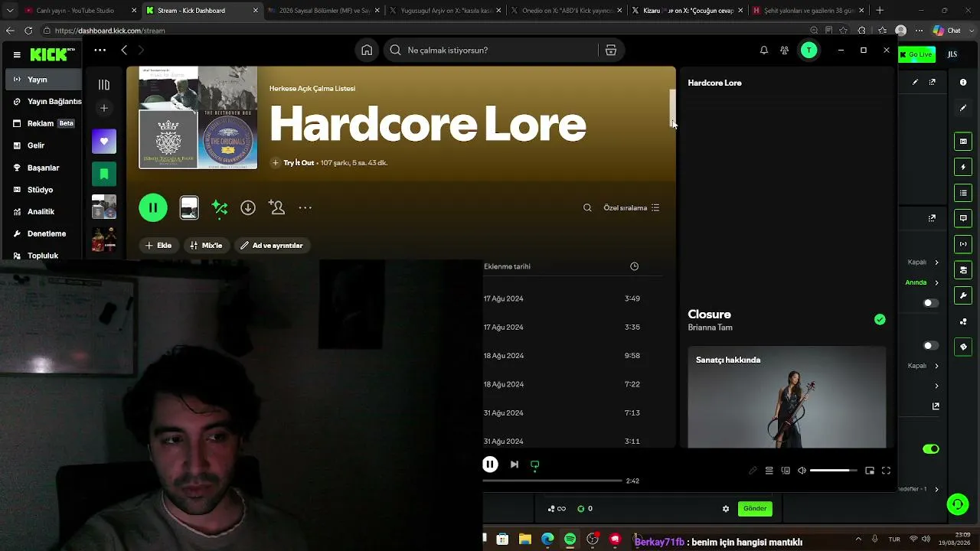
Task: Toggle switch below Anında row
Action: click(931, 303)
